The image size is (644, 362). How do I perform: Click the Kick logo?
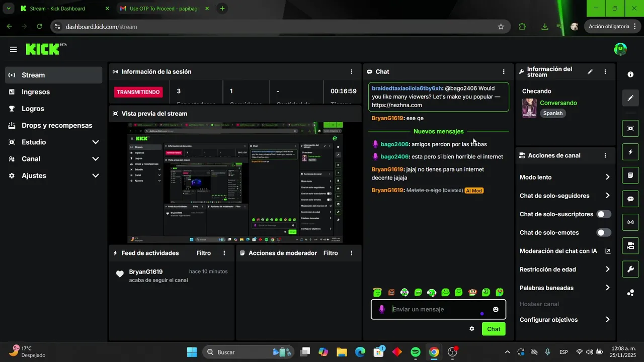[46, 49]
